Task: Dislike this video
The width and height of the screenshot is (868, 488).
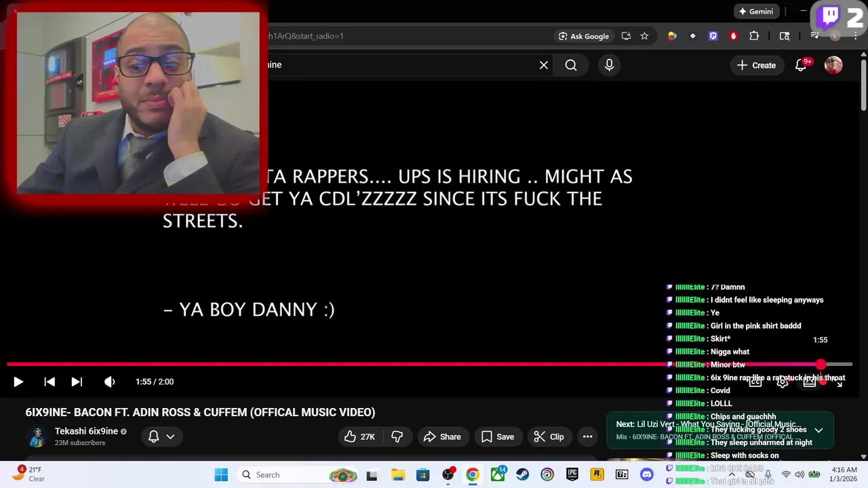Action: 397,436
